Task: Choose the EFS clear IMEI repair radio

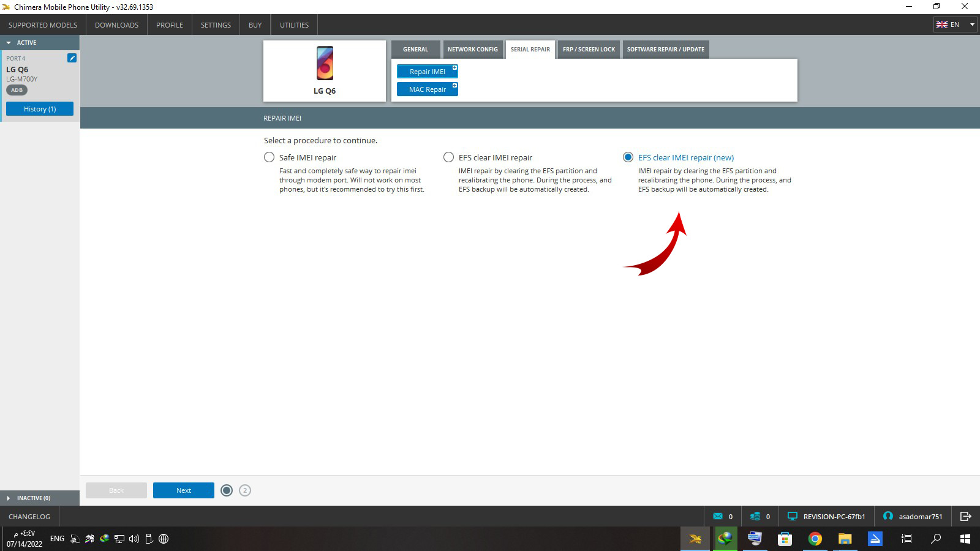Action: pyautogui.click(x=448, y=157)
